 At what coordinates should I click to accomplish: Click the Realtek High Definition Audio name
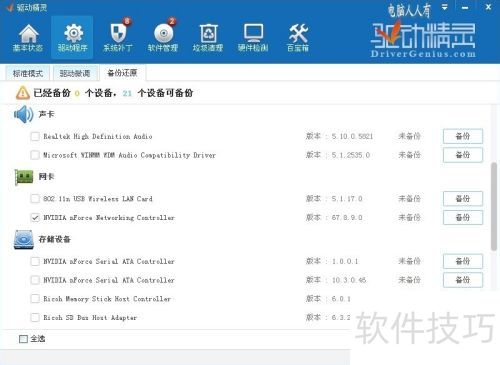pos(98,136)
